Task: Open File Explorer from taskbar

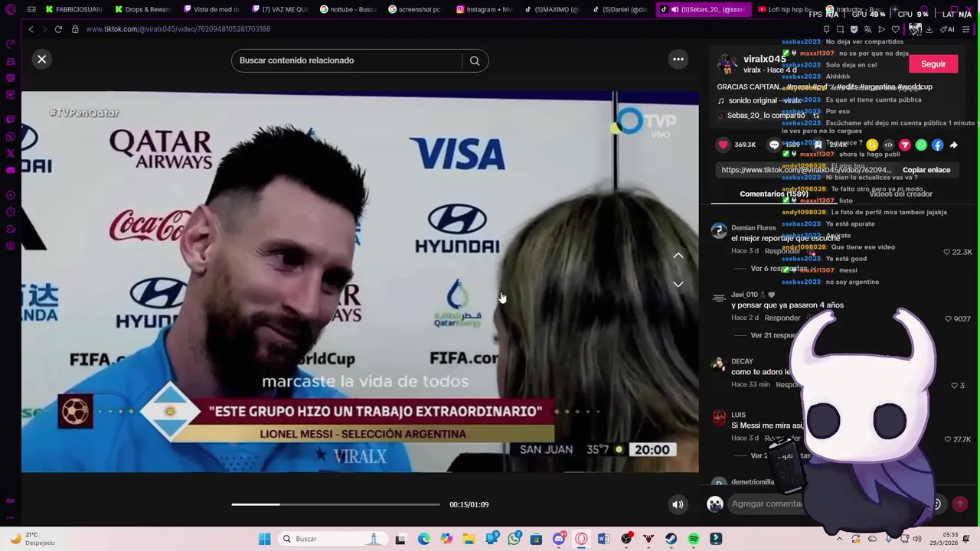Action: click(x=469, y=539)
